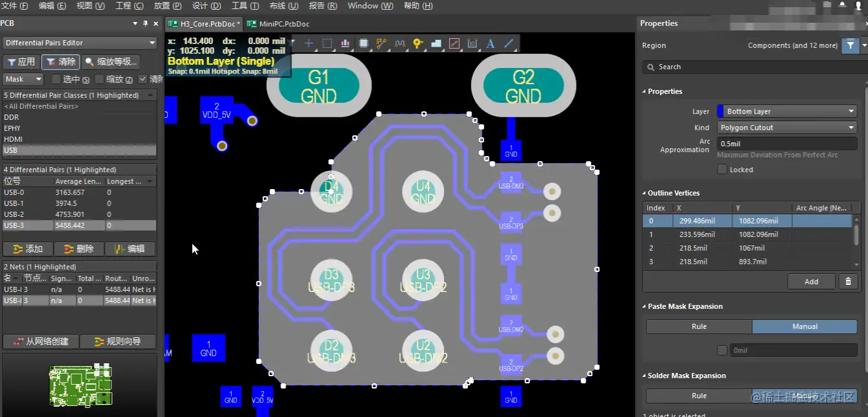The image size is (868, 417).
Task: Click the Place Via yellow icon
Action: 417,43
